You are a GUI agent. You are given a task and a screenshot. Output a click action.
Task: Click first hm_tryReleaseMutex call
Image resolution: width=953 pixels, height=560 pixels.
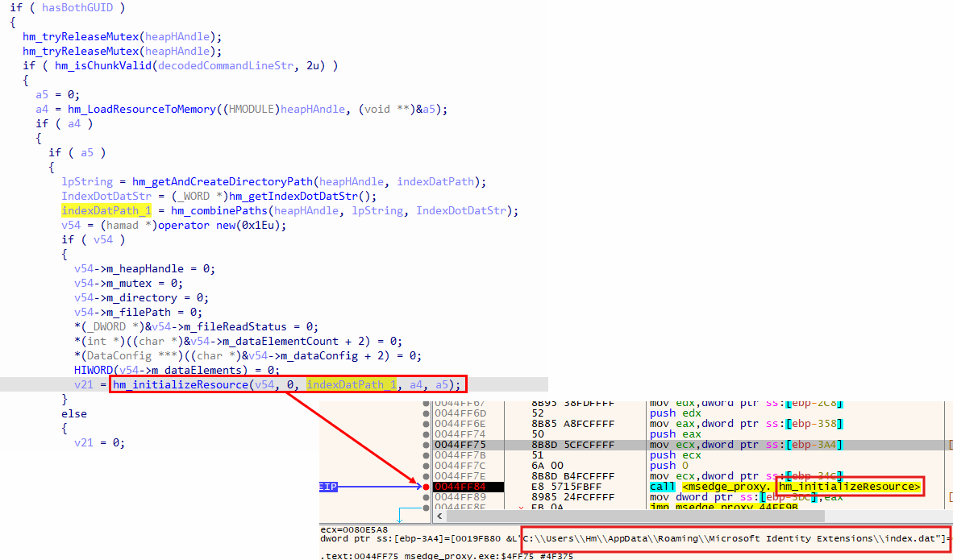123,37
